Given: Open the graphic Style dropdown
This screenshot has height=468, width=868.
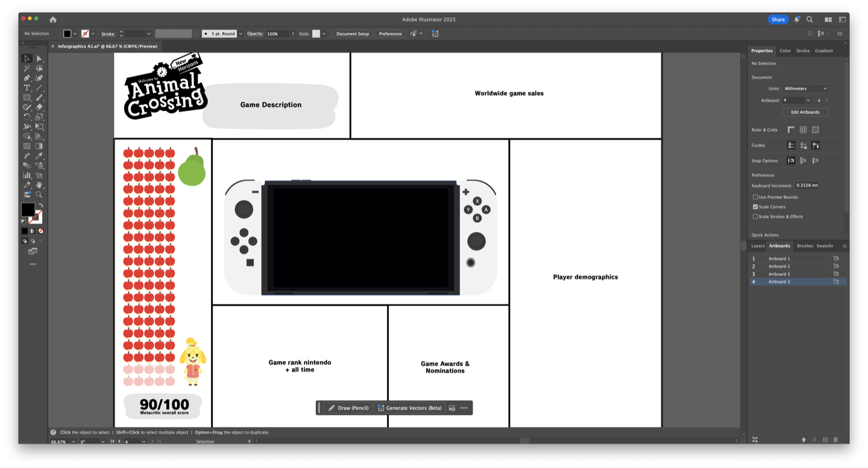Looking at the screenshot, I should [324, 34].
